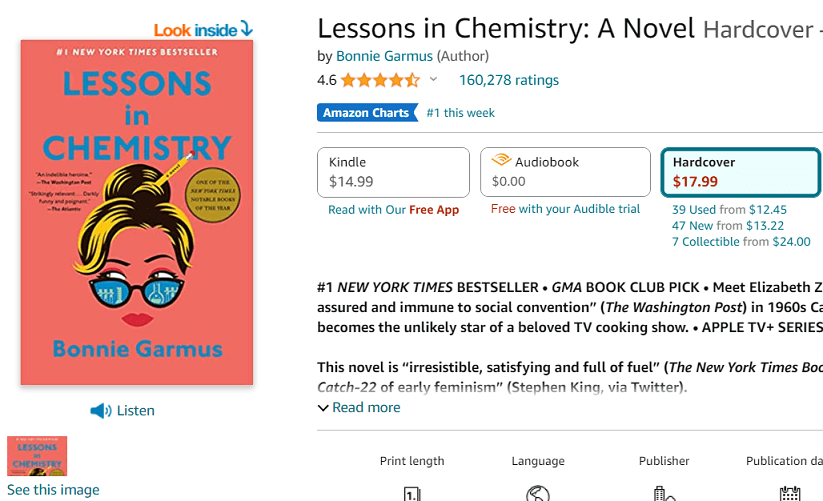Select the Audiobook format option
The image size is (823, 501).
(565, 172)
